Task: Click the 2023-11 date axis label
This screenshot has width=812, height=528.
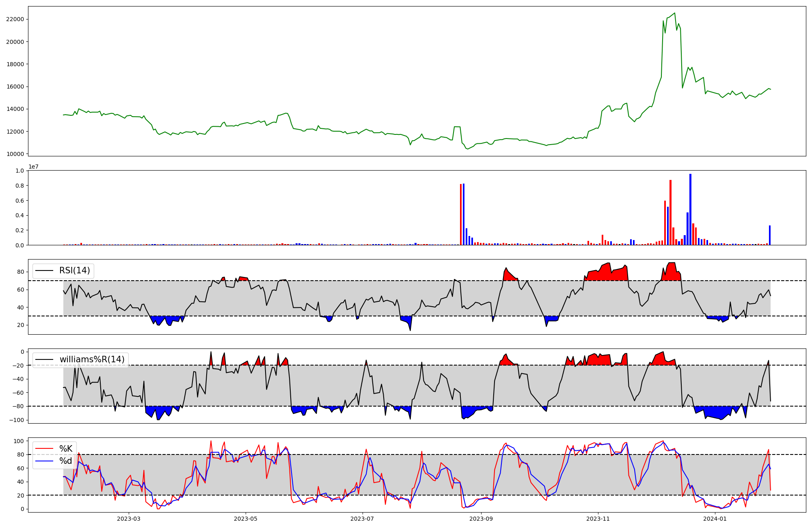Action: pyautogui.click(x=598, y=519)
